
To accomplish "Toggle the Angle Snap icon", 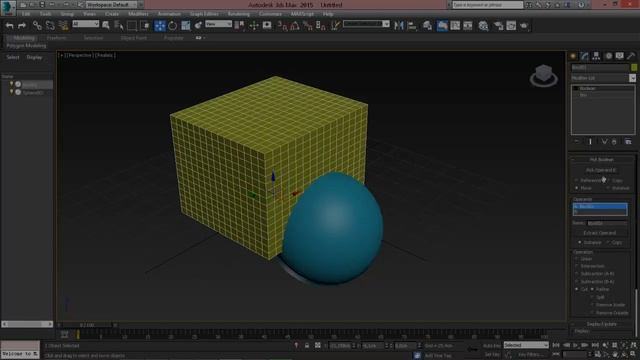I will [x=295, y=26].
